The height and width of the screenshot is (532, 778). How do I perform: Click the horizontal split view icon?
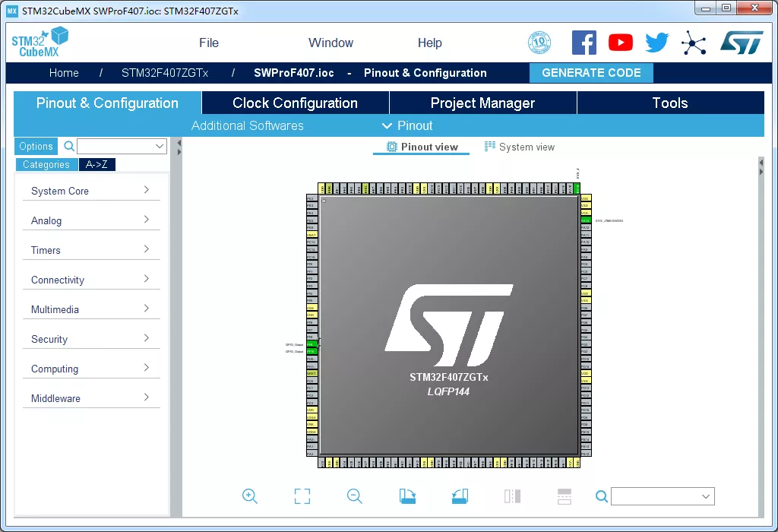click(565, 496)
